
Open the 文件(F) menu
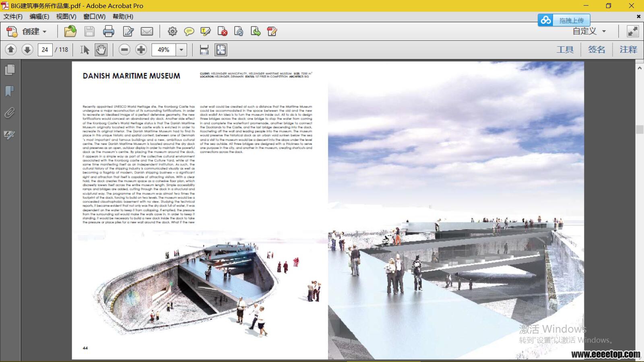pos(13,16)
